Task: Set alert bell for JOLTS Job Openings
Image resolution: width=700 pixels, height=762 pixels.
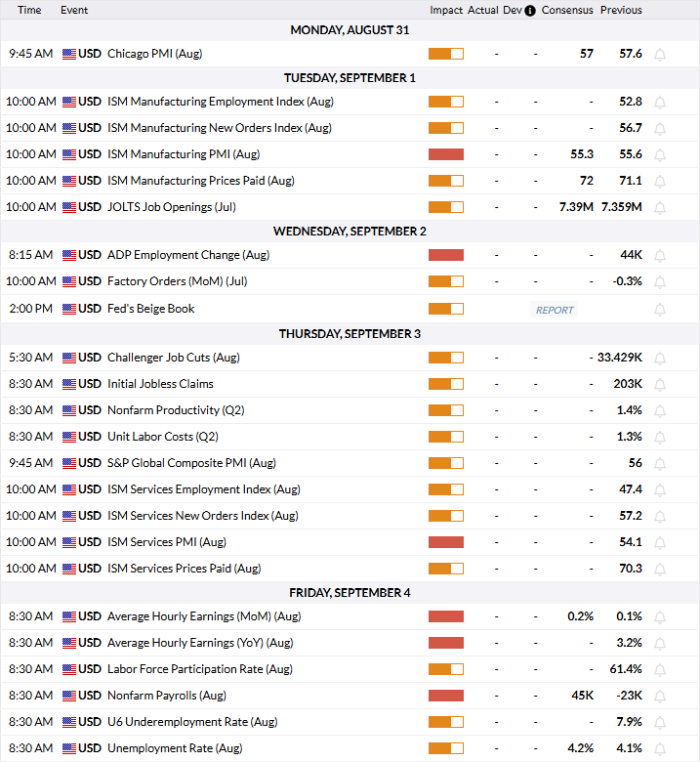Action: pos(660,207)
